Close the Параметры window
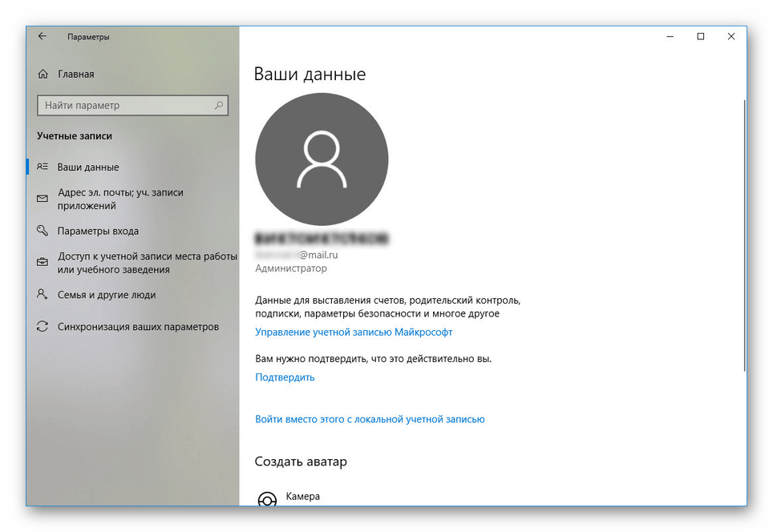 tap(731, 37)
